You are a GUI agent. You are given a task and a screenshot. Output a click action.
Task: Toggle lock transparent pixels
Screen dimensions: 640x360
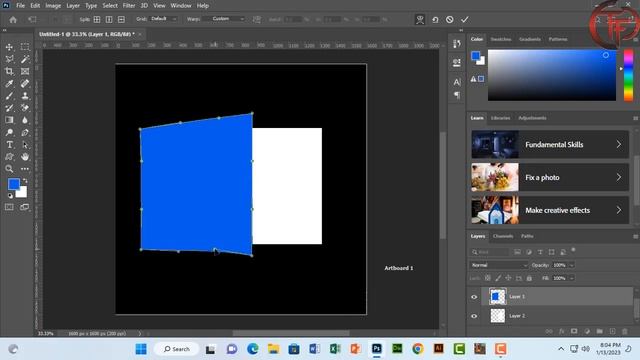point(488,278)
